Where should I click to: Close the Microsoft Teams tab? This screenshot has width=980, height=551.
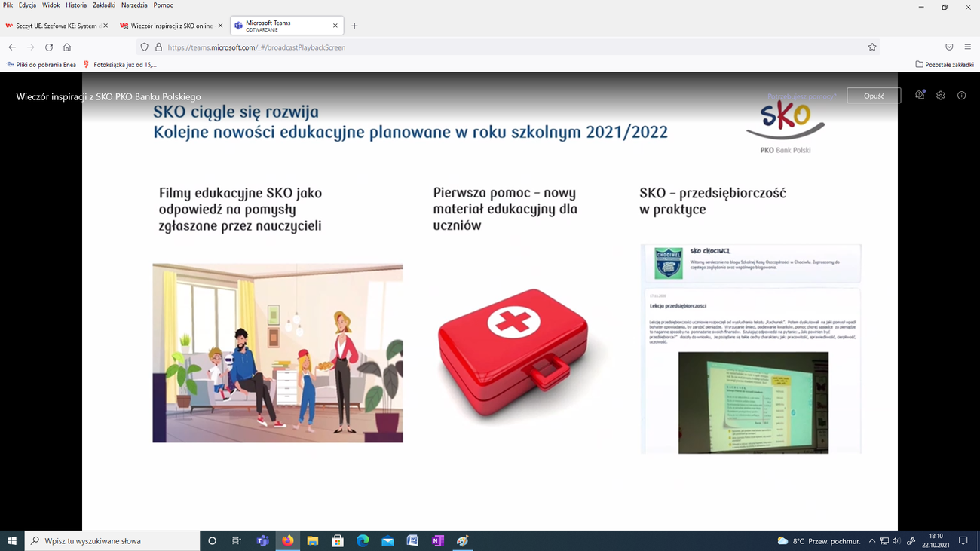(x=335, y=26)
